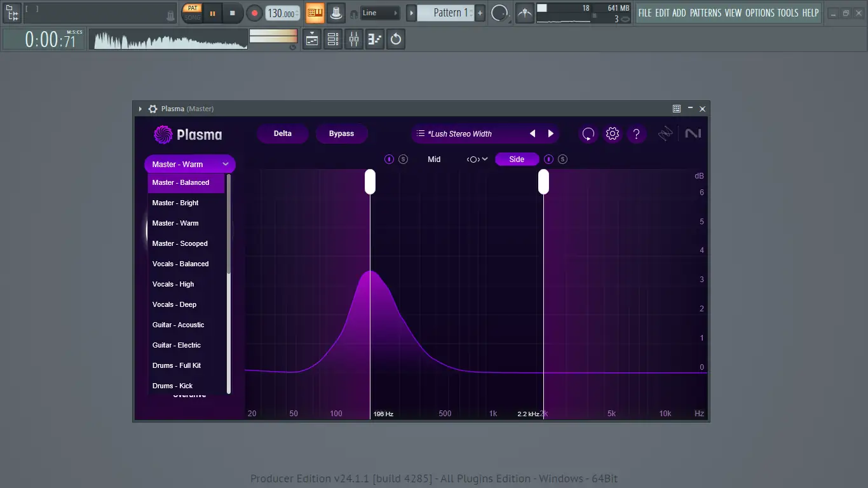Image resolution: width=868 pixels, height=488 pixels.
Task: Go to the previous Plasma preset
Action: 532,134
